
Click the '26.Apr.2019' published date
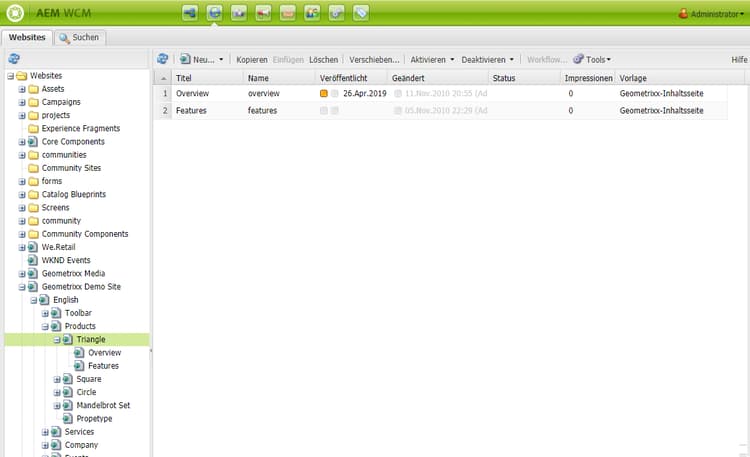(x=364, y=93)
